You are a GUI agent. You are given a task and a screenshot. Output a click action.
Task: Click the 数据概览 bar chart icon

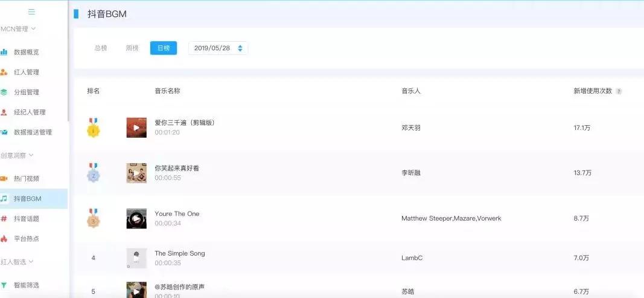[4, 52]
